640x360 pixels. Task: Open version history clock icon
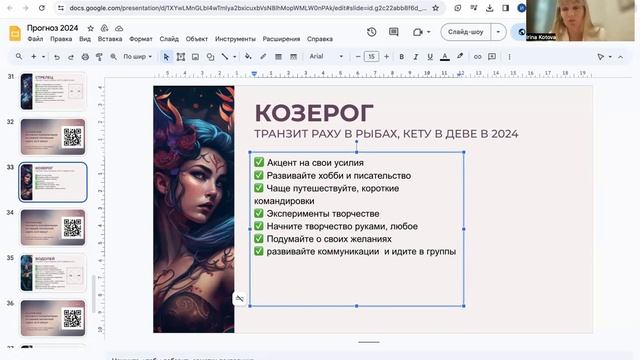(371, 32)
